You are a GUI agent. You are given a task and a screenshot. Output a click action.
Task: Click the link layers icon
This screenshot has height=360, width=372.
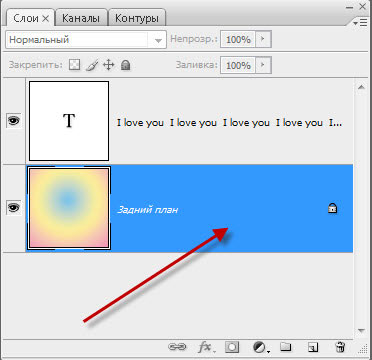point(177,347)
